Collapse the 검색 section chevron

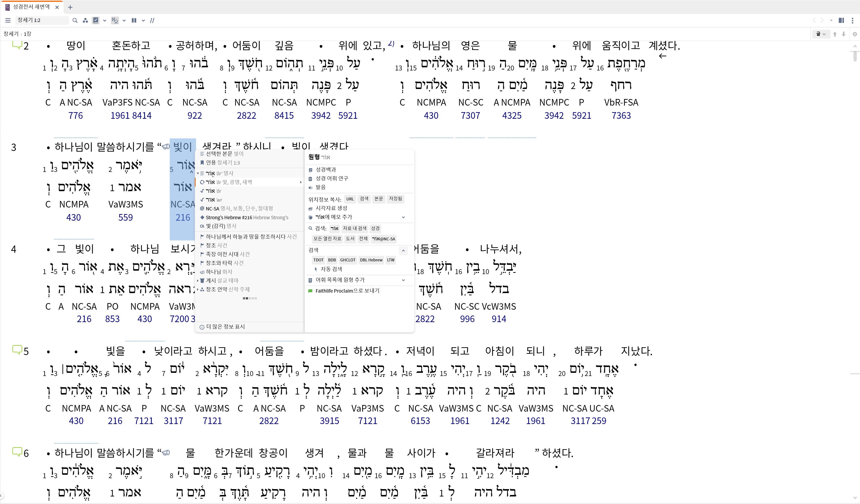(403, 250)
